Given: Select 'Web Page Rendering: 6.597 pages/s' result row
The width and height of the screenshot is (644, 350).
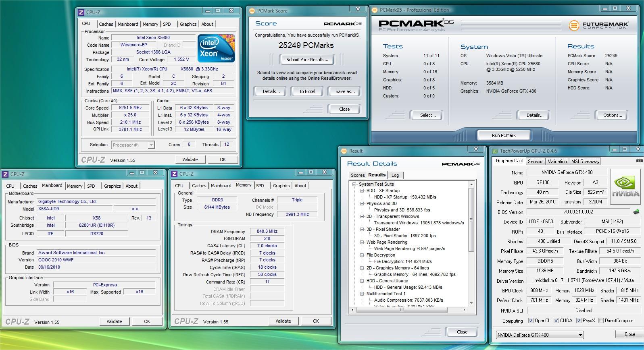Looking at the screenshot, I should pos(409,249).
